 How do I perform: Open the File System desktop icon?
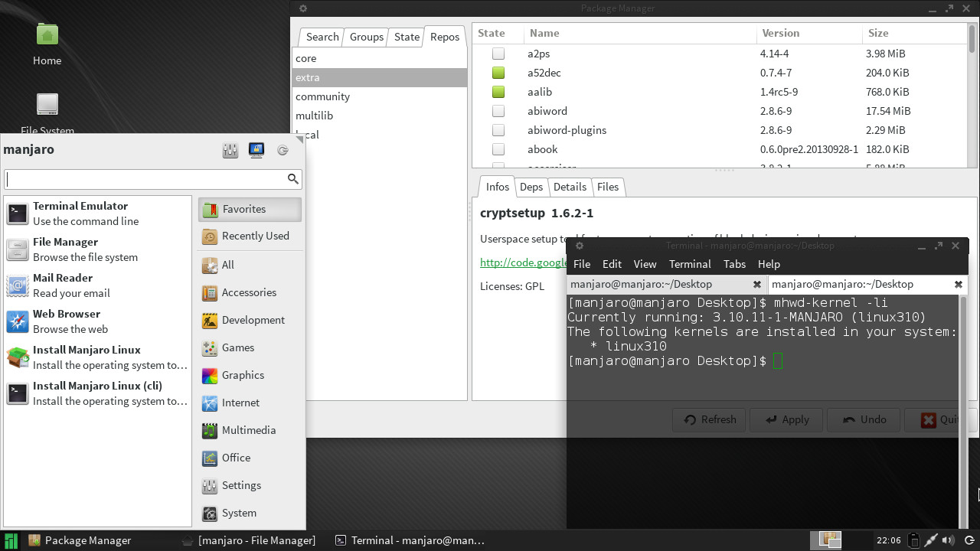pyautogui.click(x=47, y=113)
